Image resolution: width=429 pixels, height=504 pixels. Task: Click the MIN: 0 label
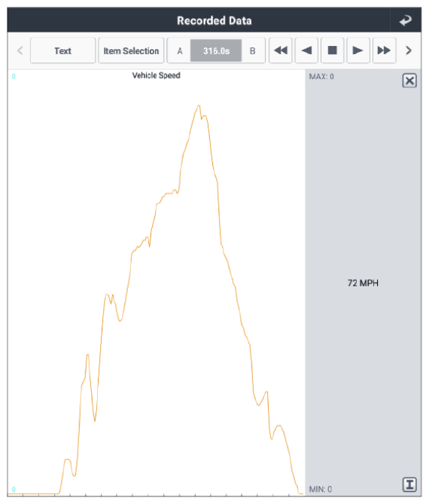(321, 489)
